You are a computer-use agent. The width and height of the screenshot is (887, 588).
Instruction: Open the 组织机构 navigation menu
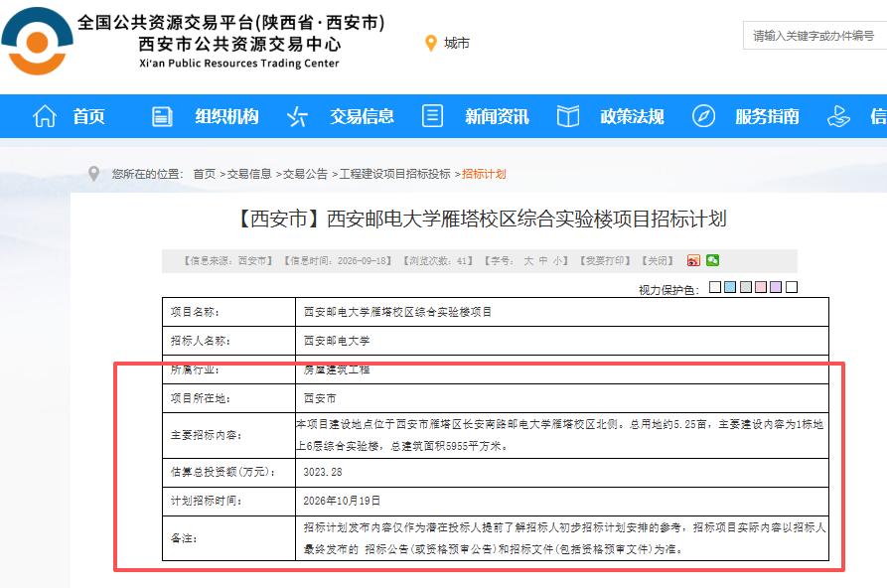pyautogui.click(x=226, y=116)
